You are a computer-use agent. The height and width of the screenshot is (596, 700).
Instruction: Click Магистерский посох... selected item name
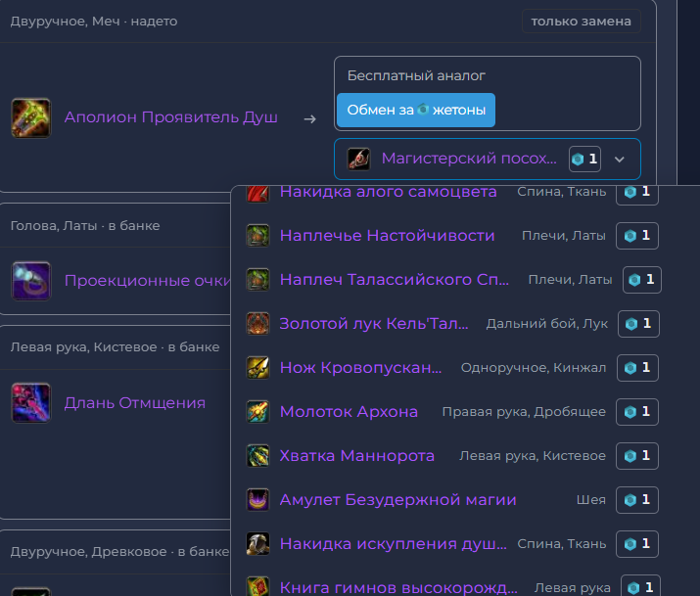pyautogui.click(x=469, y=159)
